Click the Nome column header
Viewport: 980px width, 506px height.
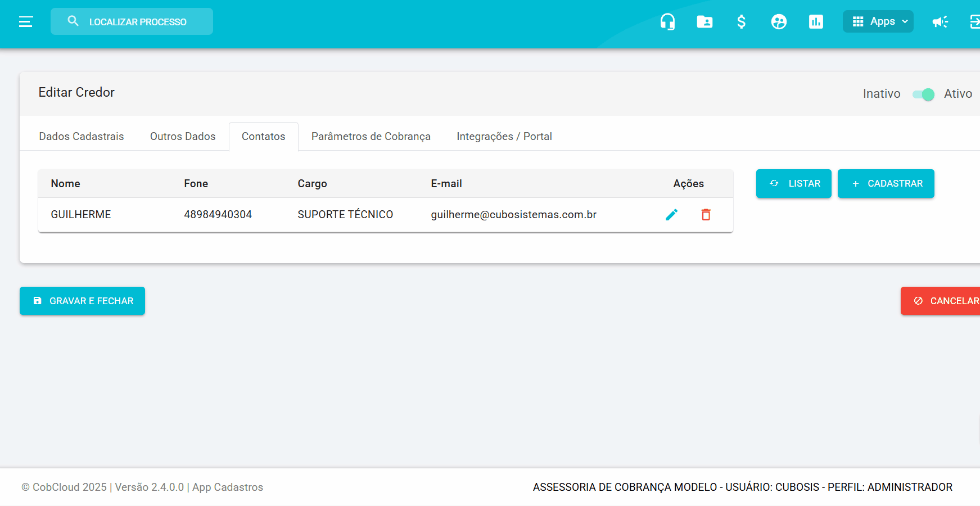[65, 184]
